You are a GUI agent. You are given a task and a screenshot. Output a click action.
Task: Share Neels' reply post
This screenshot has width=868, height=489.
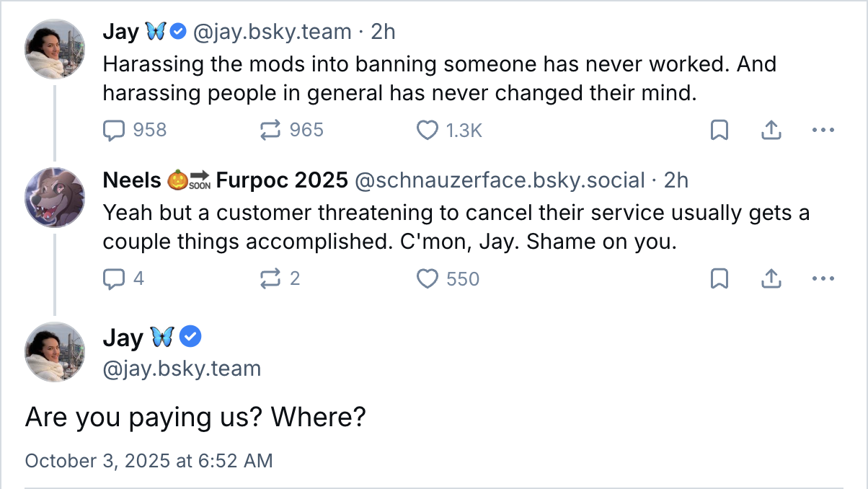point(771,278)
